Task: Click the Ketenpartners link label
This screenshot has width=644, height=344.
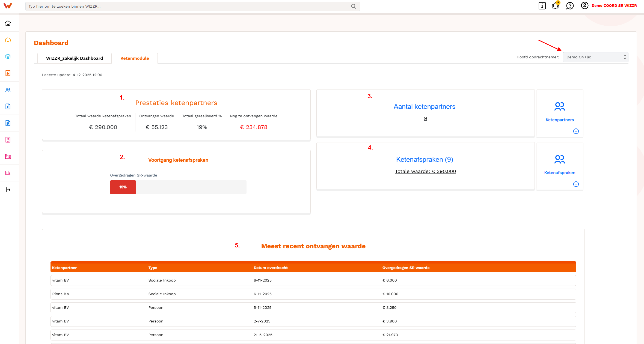Action: (560, 120)
